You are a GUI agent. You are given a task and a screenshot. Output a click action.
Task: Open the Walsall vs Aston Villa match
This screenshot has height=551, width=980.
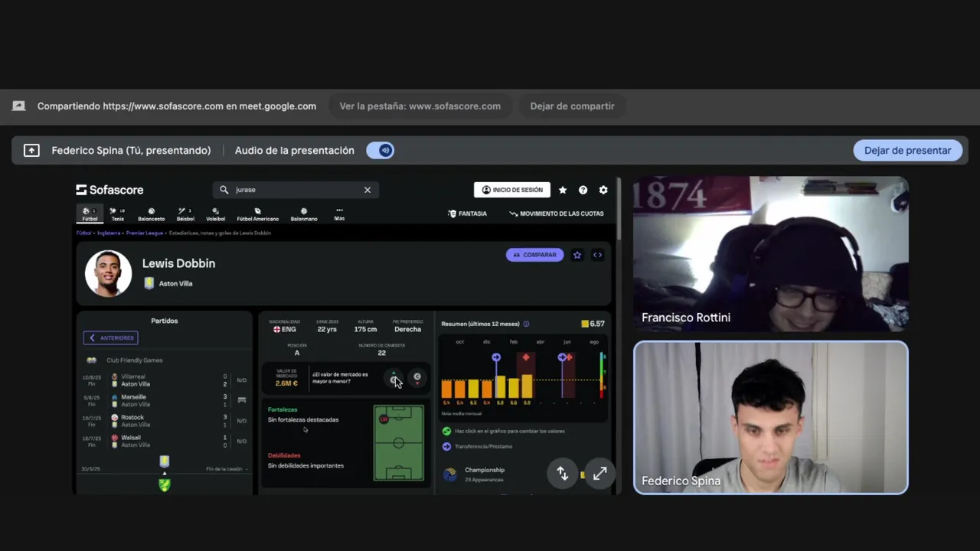coord(165,441)
